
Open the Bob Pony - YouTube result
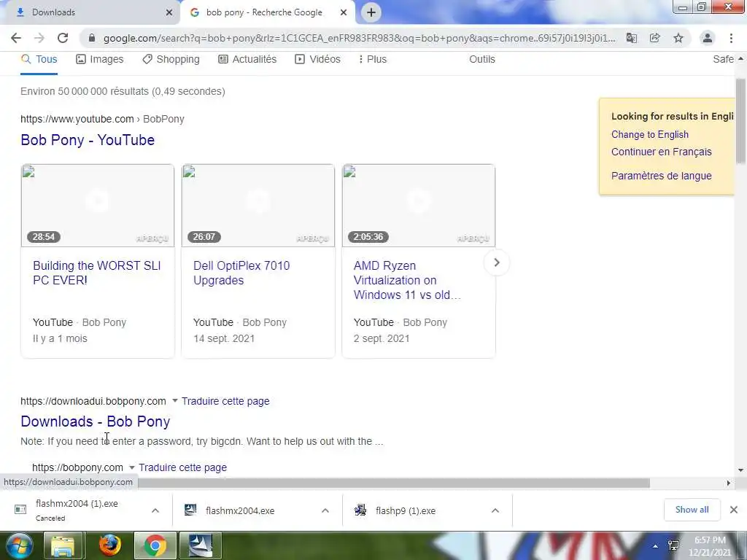click(88, 140)
